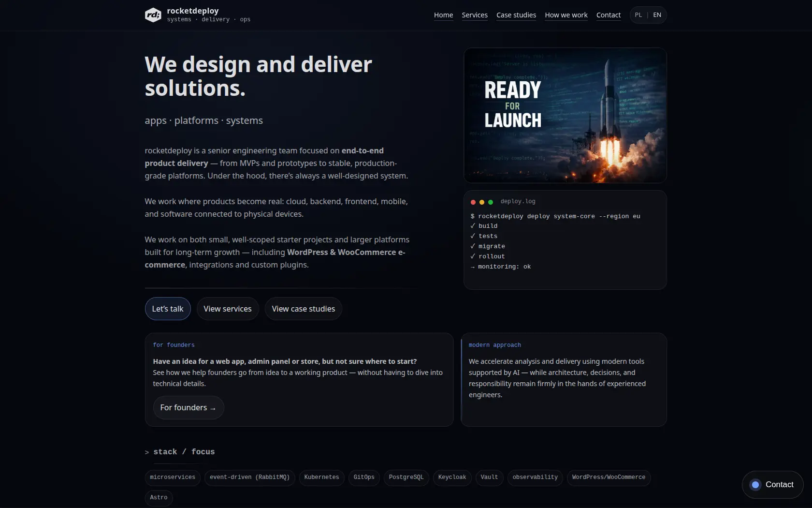
Task: Go to Case studies page
Action: [516, 15]
